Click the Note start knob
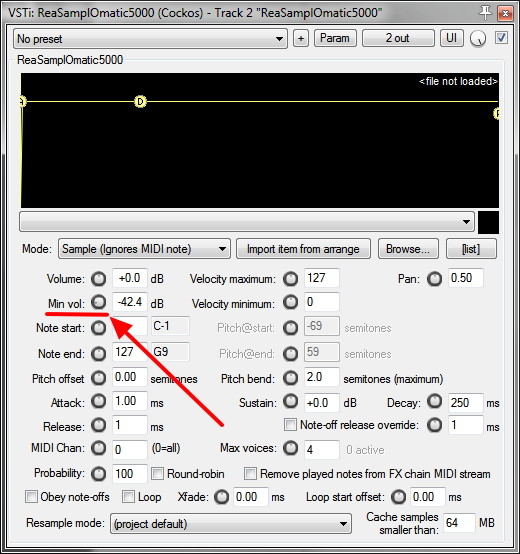Screen dimensions: 520x554 [99, 328]
